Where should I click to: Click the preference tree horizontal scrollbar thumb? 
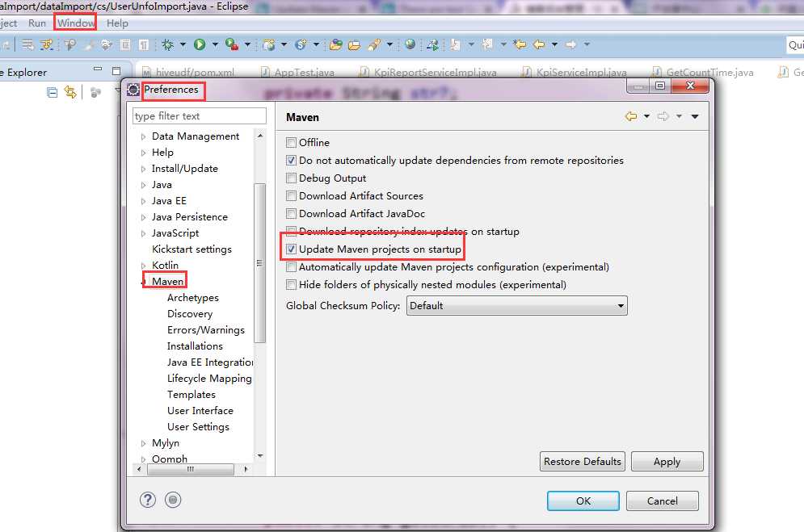click(x=190, y=469)
